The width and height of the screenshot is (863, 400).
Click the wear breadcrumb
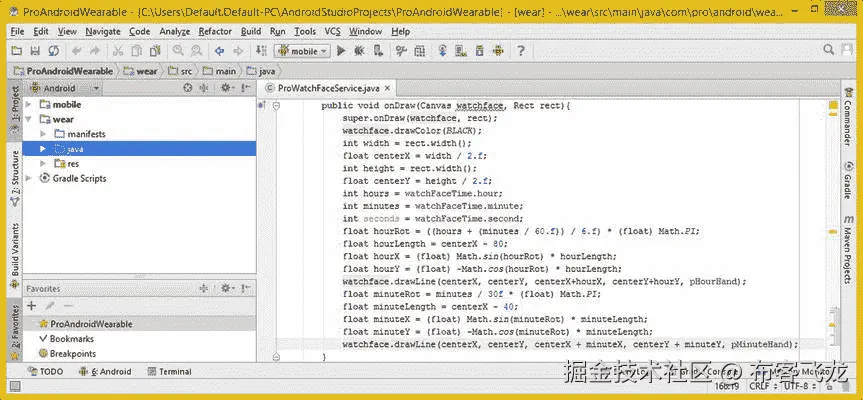(x=141, y=71)
